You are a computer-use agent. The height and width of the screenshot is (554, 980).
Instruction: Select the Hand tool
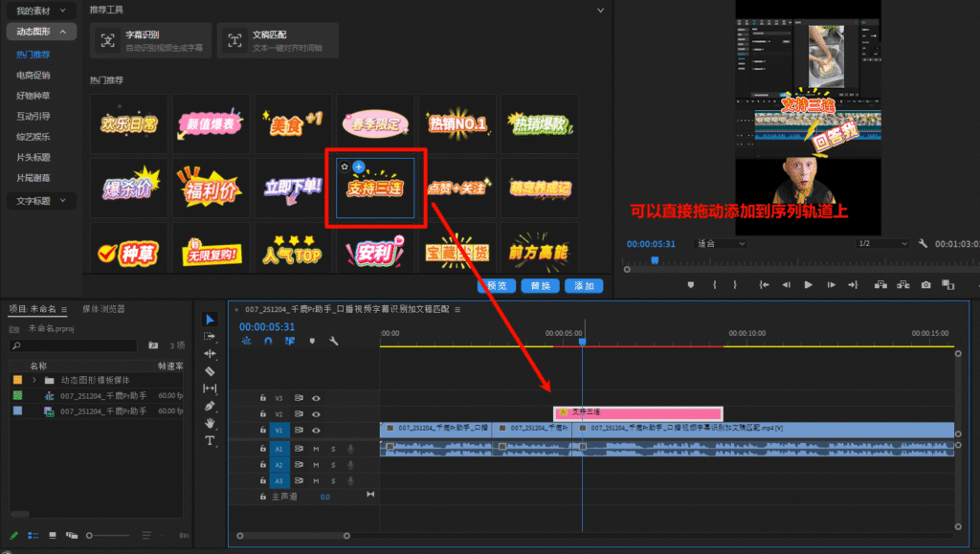pyautogui.click(x=211, y=423)
